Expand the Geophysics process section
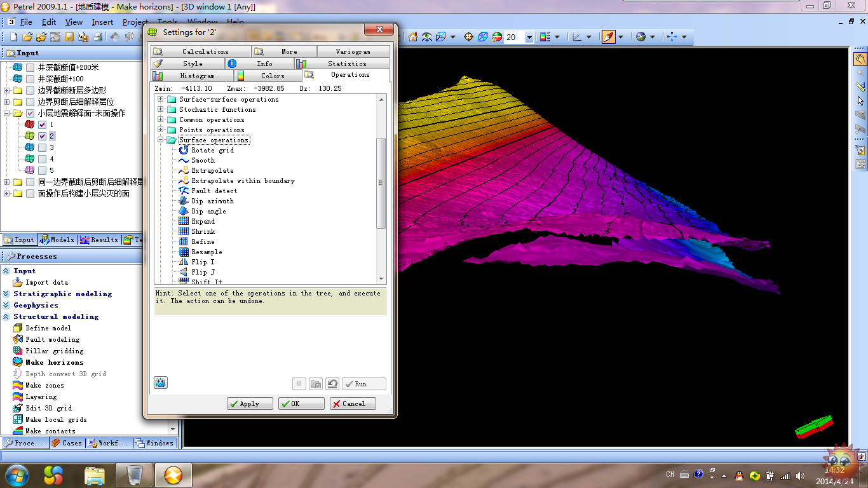 coord(6,305)
